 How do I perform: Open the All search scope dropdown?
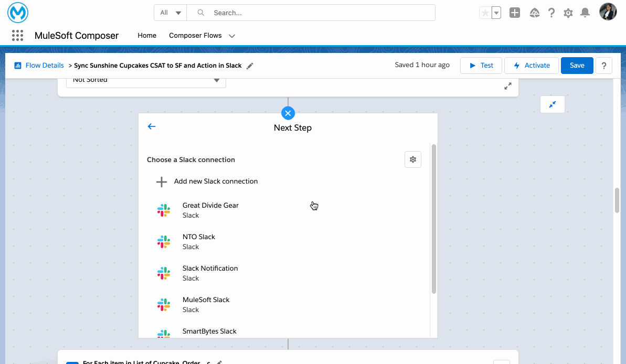click(x=171, y=13)
